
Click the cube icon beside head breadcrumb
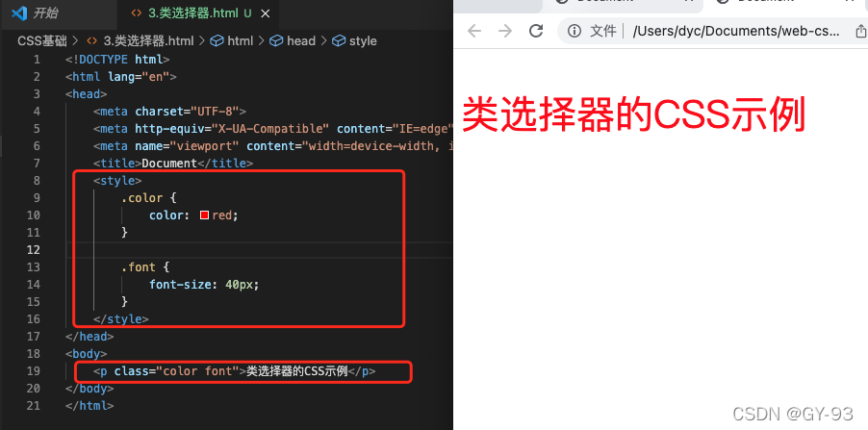click(276, 41)
